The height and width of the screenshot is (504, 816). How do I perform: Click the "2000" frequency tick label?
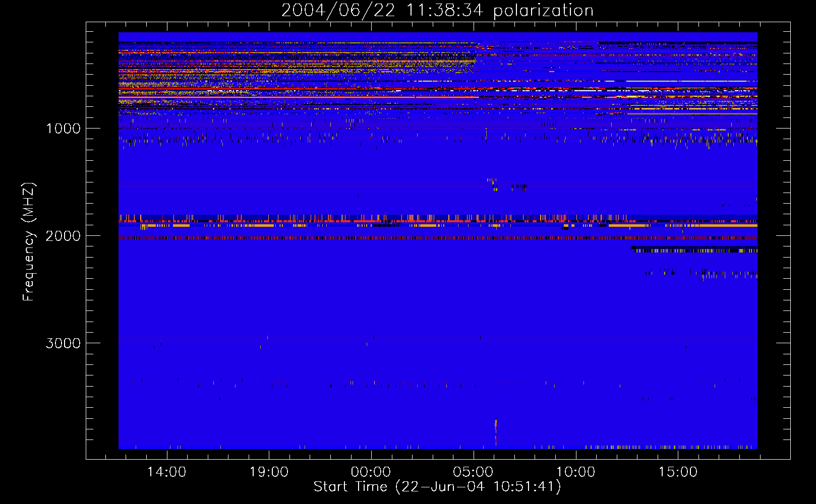pos(63,236)
